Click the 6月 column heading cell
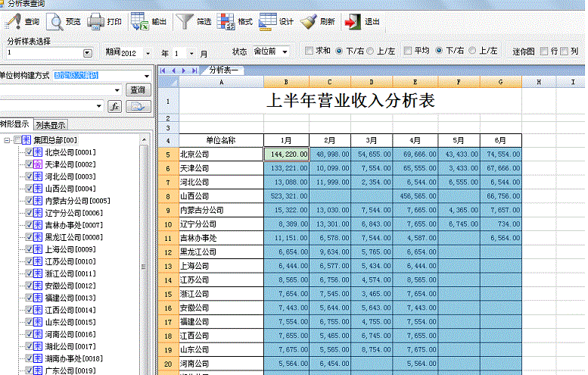 pos(501,140)
